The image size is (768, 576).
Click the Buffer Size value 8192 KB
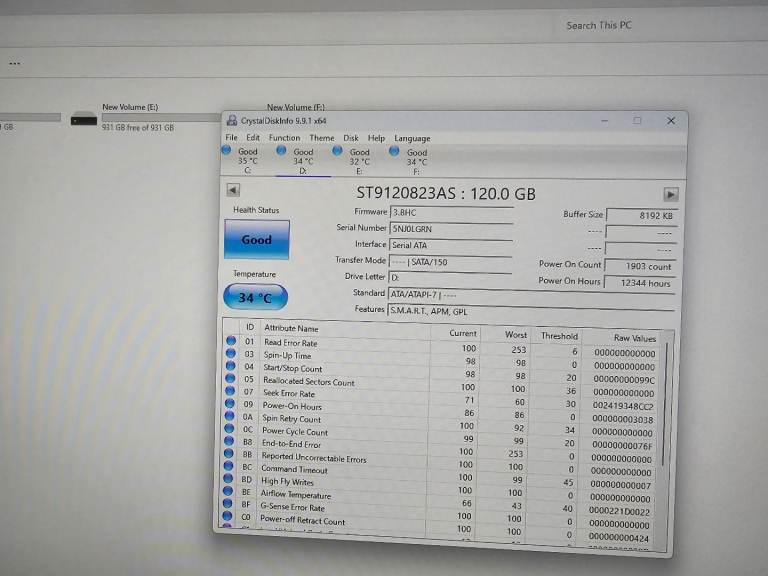(642, 216)
